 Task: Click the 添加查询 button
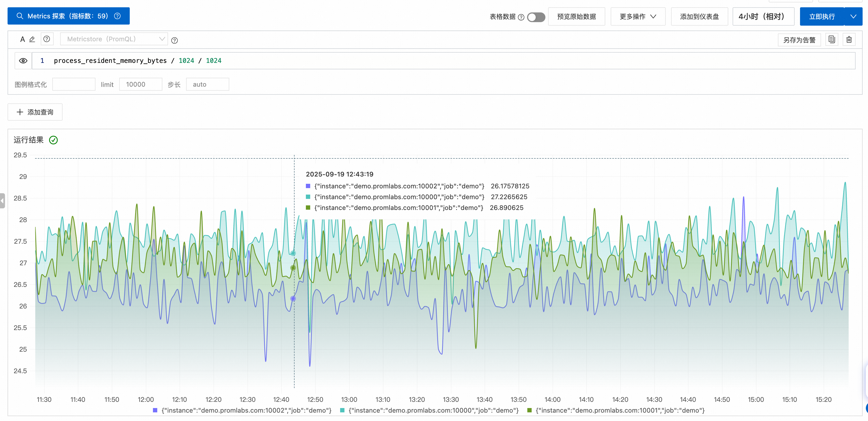coord(35,112)
